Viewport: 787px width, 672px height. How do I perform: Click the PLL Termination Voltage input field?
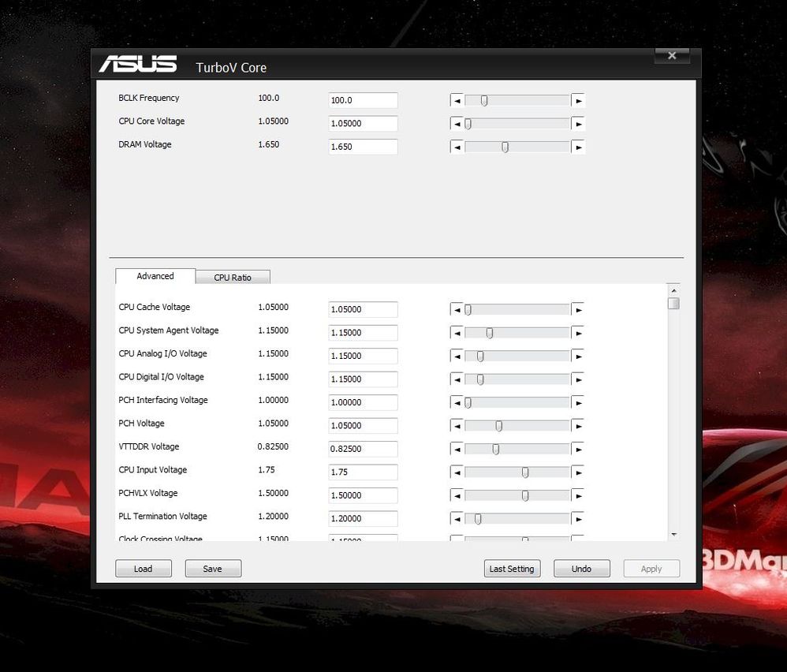point(363,518)
